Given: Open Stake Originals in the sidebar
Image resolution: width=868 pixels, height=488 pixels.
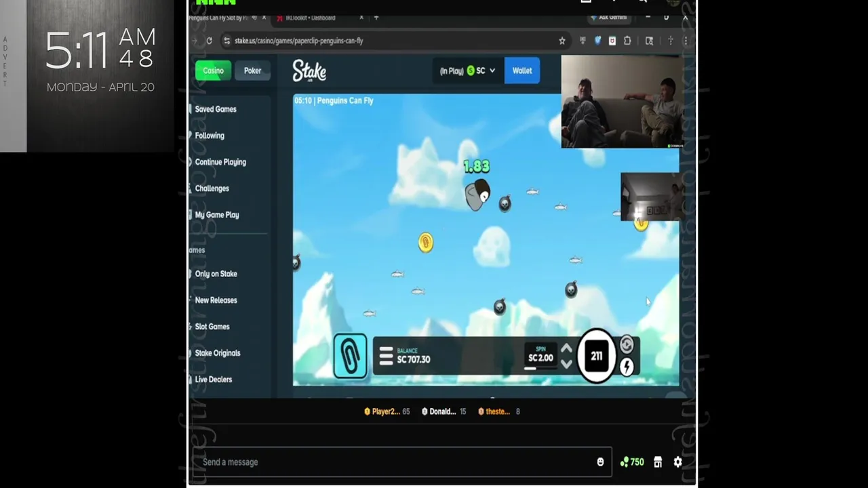Looking at the screenshot, I should tap(218, 353).
